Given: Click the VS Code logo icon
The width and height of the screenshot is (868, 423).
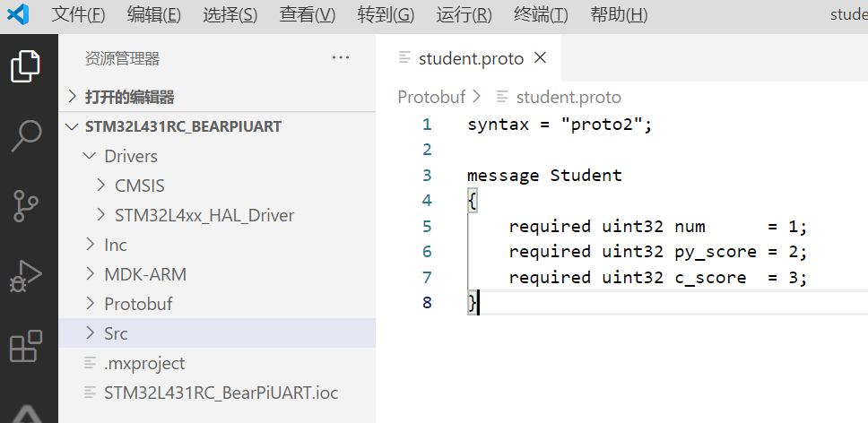Looking at the screenshot, I should (18, 14).
